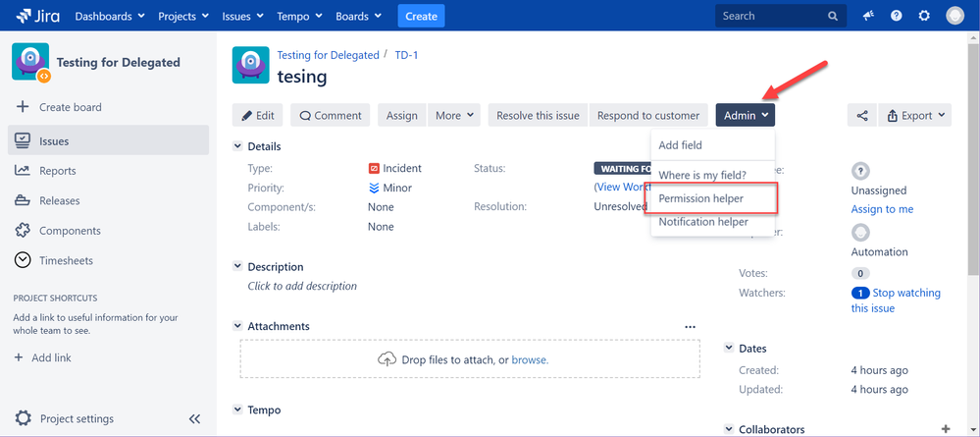Viewport: 980px width, 437px height.
Task: Click the user profile avatar
Action: (954, 16)
